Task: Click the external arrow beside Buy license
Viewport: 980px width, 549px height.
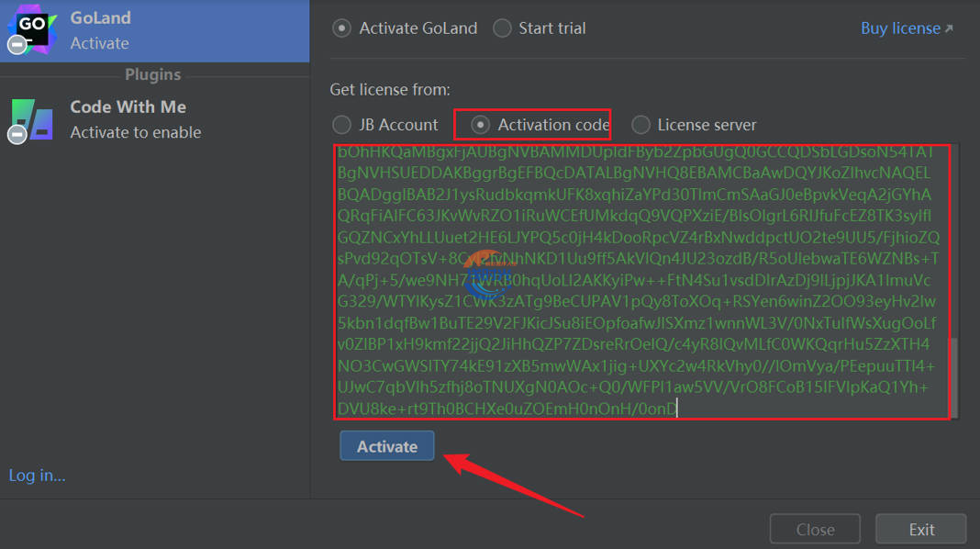Action: (949, 28)
